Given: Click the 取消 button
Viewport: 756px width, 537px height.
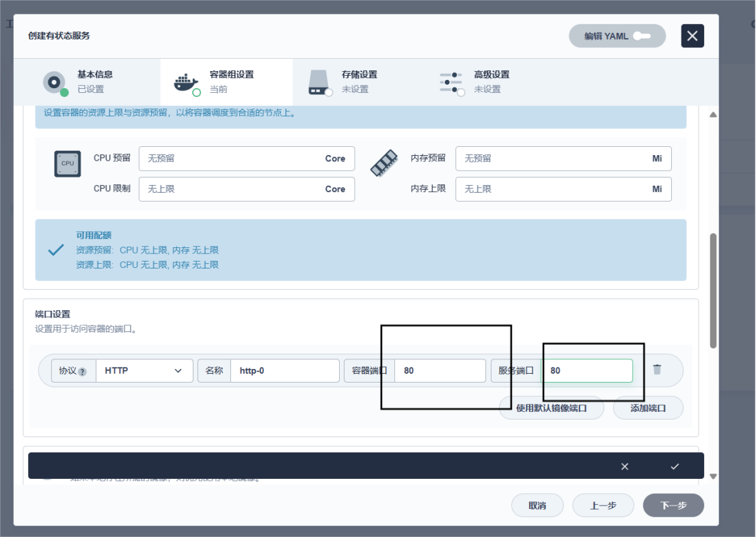Looking at the screenshot, I should 537,505.
